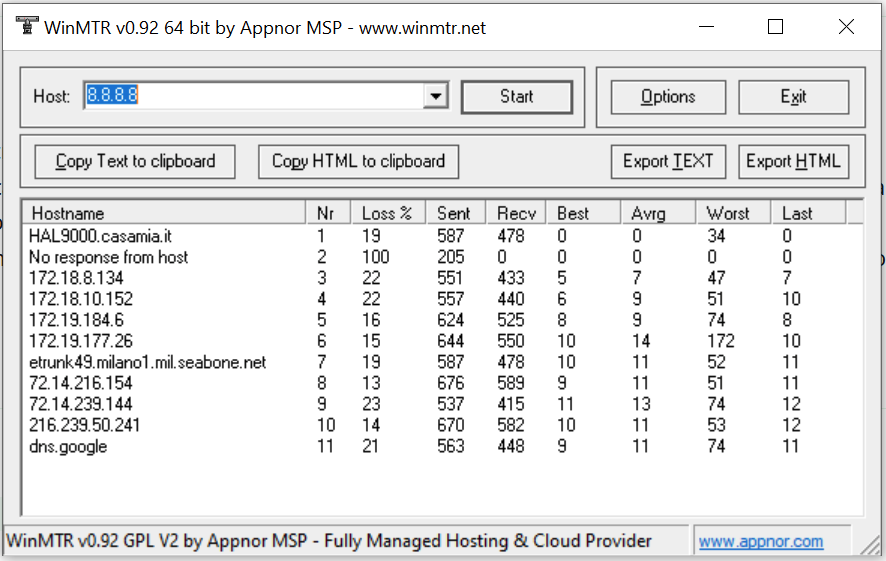Click loss value 100 on hop 2
Viewport: 886px width, 561px height.
(376, 257)
